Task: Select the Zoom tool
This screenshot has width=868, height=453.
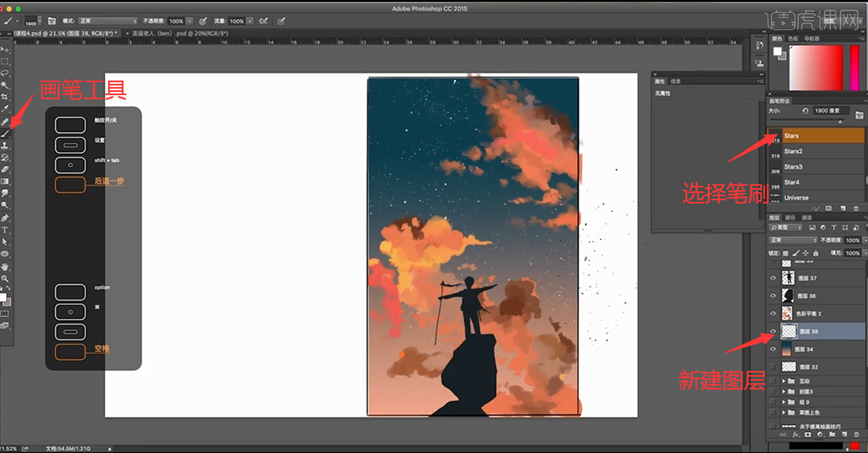Action: point(5,278)
